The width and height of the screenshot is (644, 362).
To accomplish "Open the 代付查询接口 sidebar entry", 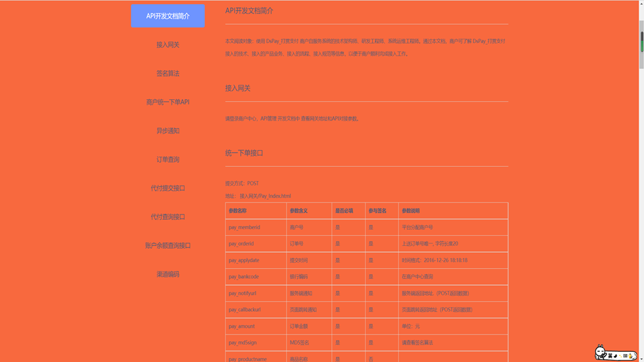I will [x=168, y=217].
